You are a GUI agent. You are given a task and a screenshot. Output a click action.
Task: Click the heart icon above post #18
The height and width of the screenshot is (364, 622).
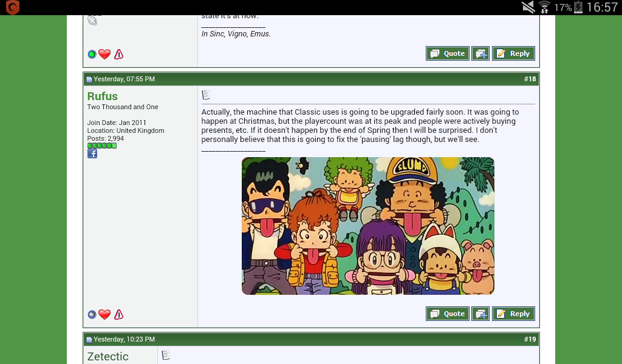(104, 54)
